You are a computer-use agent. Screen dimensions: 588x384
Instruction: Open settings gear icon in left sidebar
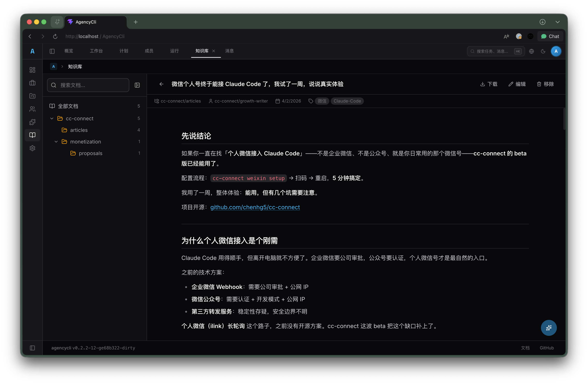click(x=32, y=148)
